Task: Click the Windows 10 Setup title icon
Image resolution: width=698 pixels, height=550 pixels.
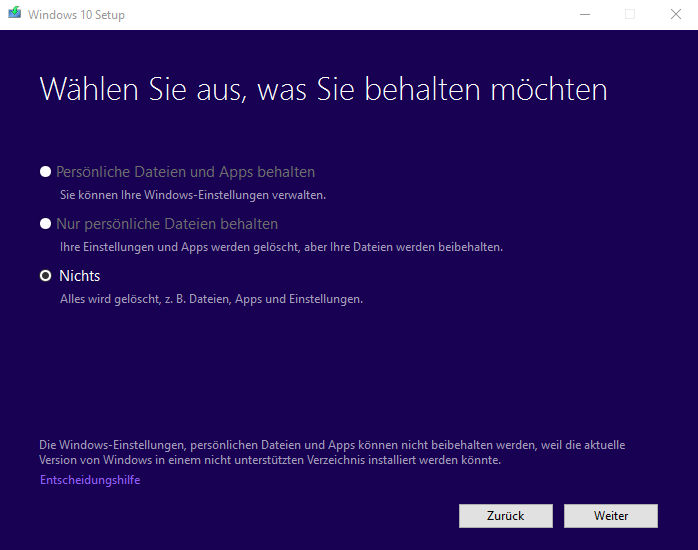Action: [15, 13]
